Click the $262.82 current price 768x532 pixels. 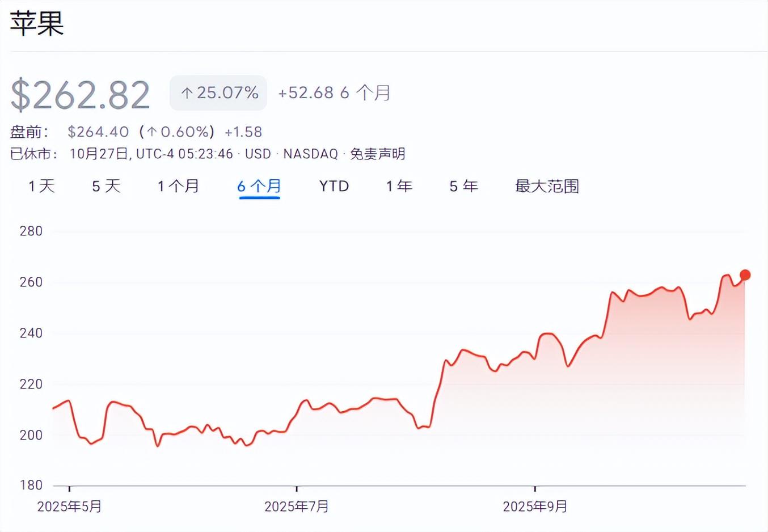pos(80,95)
